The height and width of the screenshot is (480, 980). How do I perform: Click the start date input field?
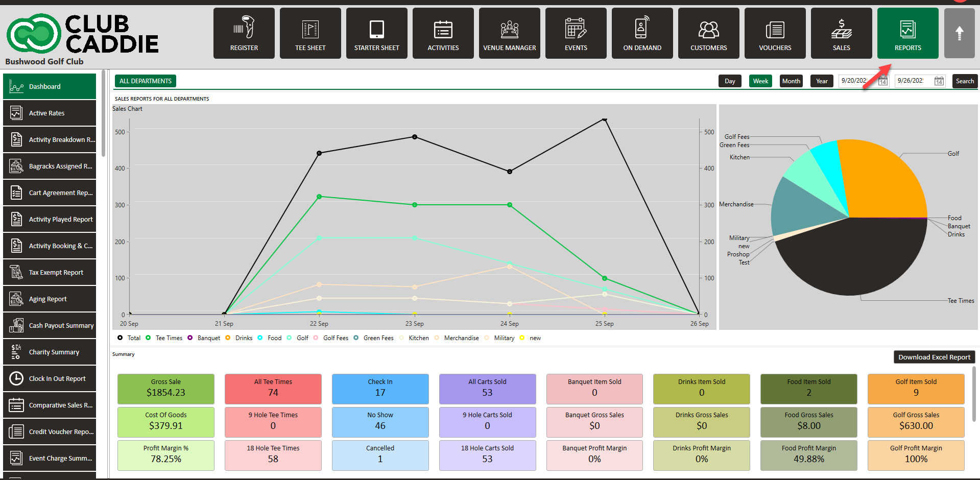(856, 81)
